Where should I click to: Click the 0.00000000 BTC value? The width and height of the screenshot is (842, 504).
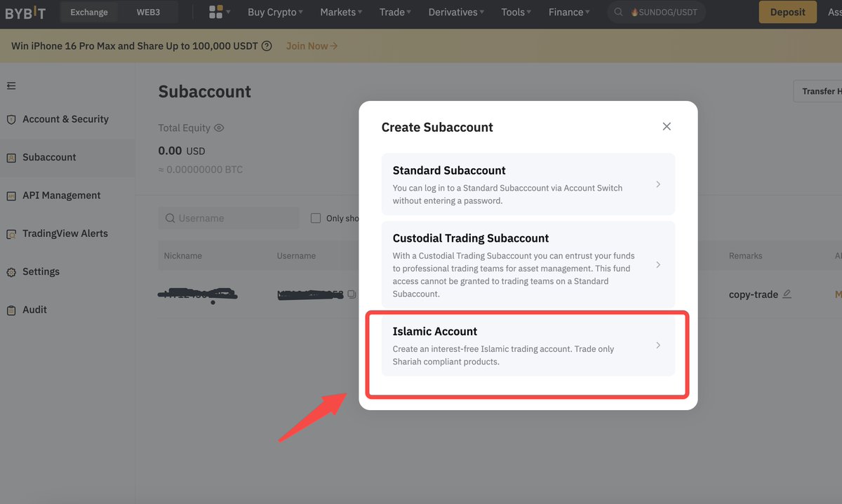(x=201, y=170)
